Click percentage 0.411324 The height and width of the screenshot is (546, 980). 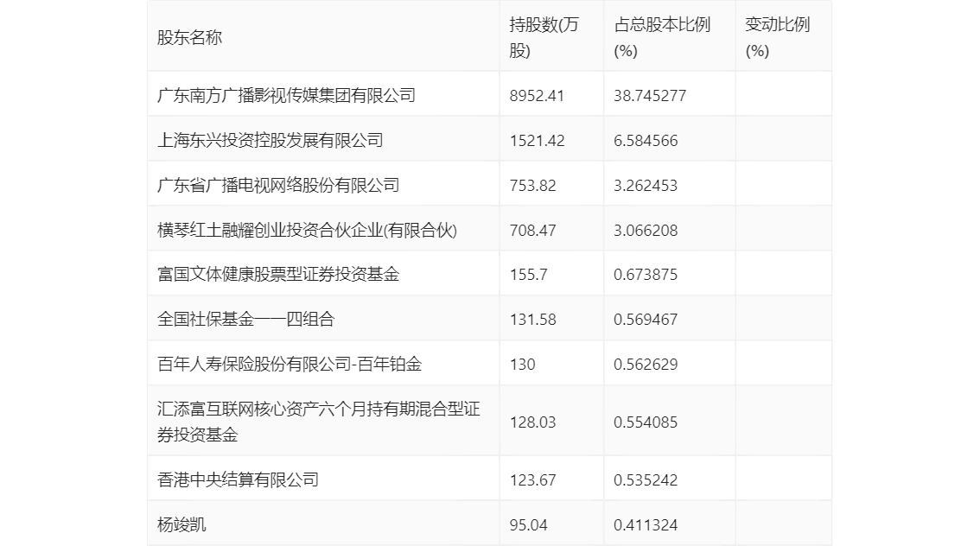click(646, 525)
